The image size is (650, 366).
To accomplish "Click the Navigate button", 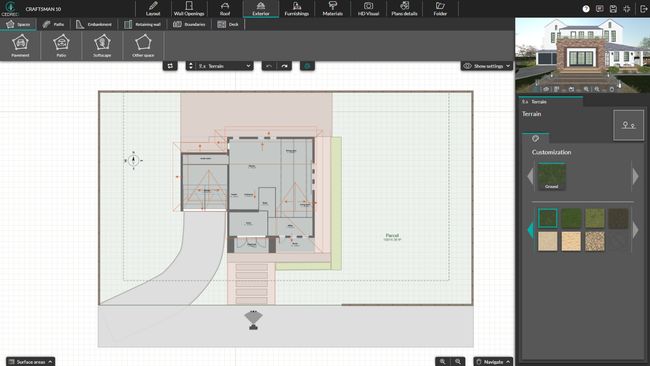I will (x=493, y=361).
